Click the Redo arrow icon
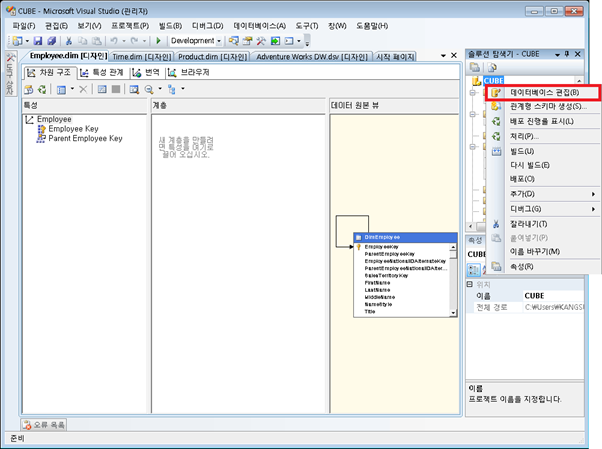Image resolution: width=602 pixels, height=449 pixels. click(x=134, y=41)
